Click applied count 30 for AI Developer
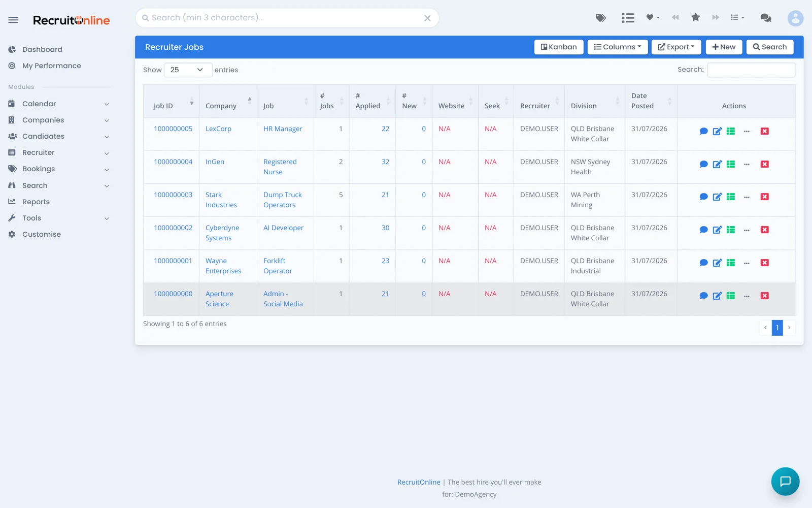This screenshot has height=508, width=812. pyautogui.click(x=385, y=228)
